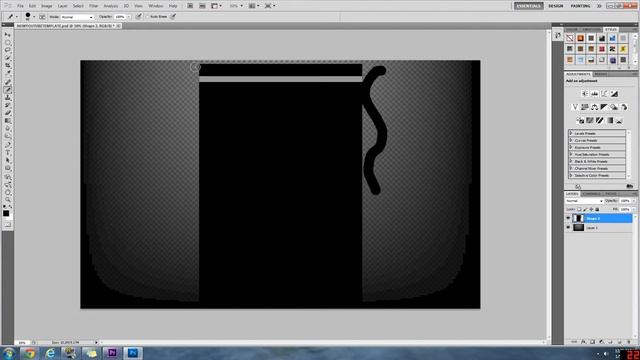This screenshot has width=640, height=360.
Task: Add an Exposure adjustment
Action: click(614, 93)
